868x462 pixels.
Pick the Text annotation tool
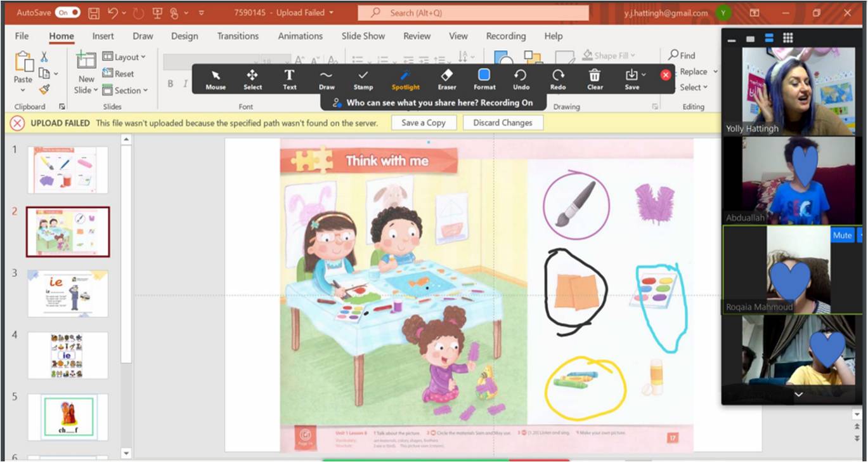pos(289,79)
